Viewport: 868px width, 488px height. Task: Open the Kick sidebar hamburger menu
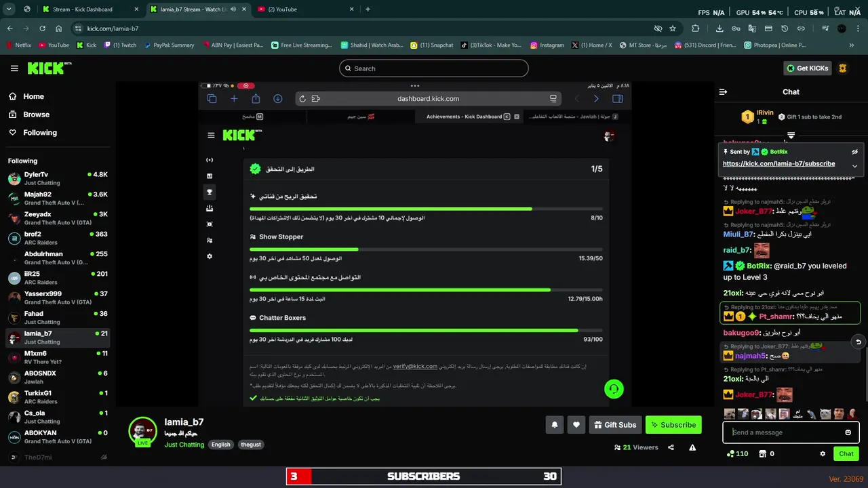pyautogui.click(x=14, y=68)
